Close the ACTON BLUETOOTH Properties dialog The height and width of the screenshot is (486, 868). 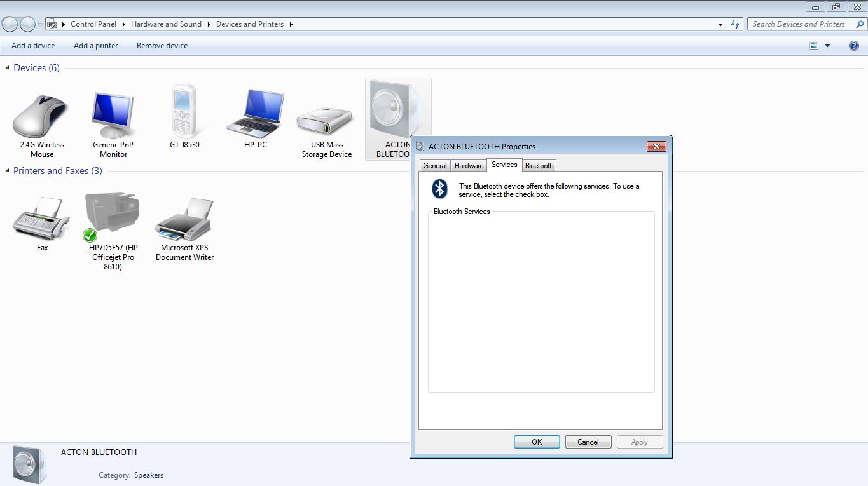pyautogui.click(x=656, y=146)
